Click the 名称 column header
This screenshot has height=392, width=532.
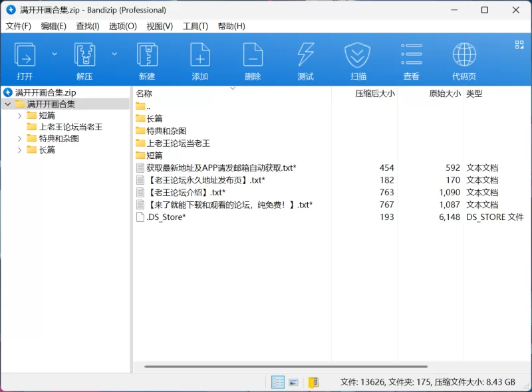tap(144, 94)
